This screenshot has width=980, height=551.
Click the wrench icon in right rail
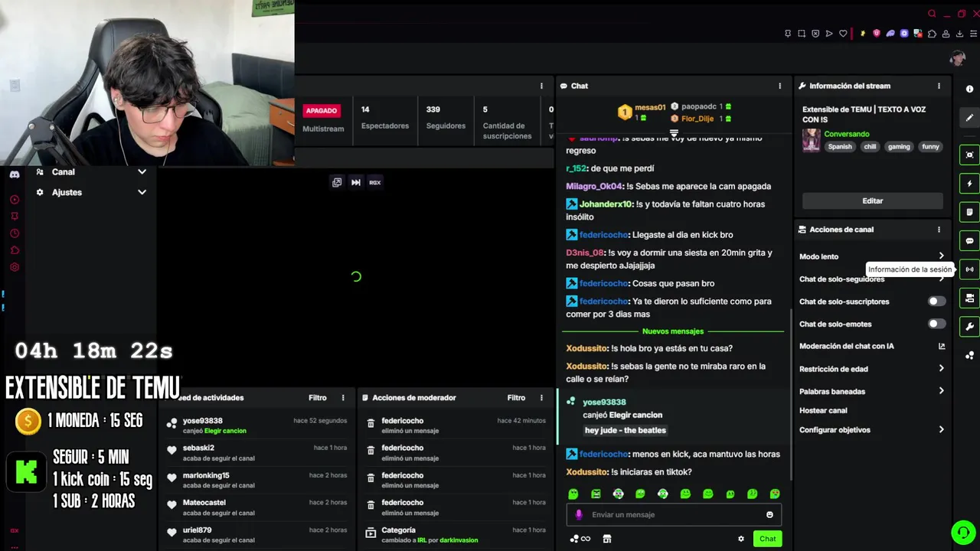(969, 327)
